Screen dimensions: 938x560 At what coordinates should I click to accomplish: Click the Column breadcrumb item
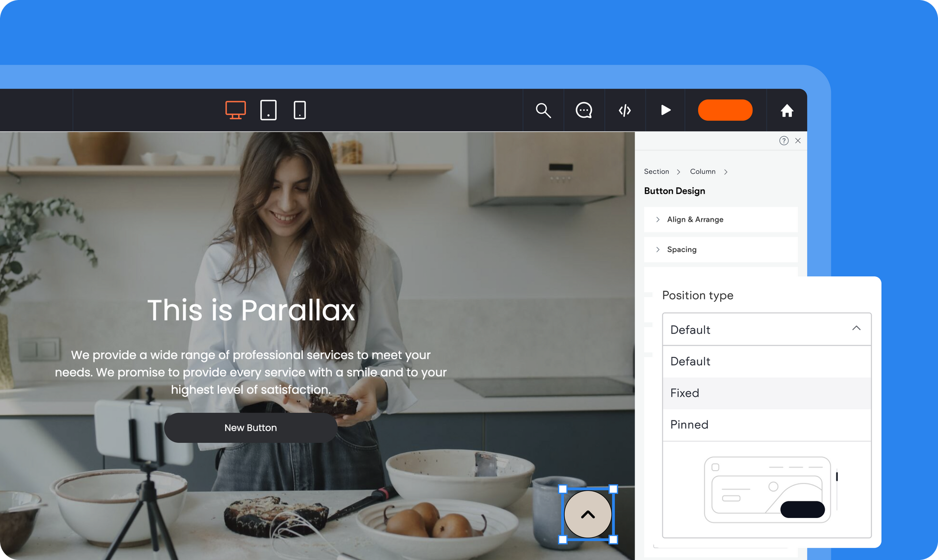pos(703,171)
